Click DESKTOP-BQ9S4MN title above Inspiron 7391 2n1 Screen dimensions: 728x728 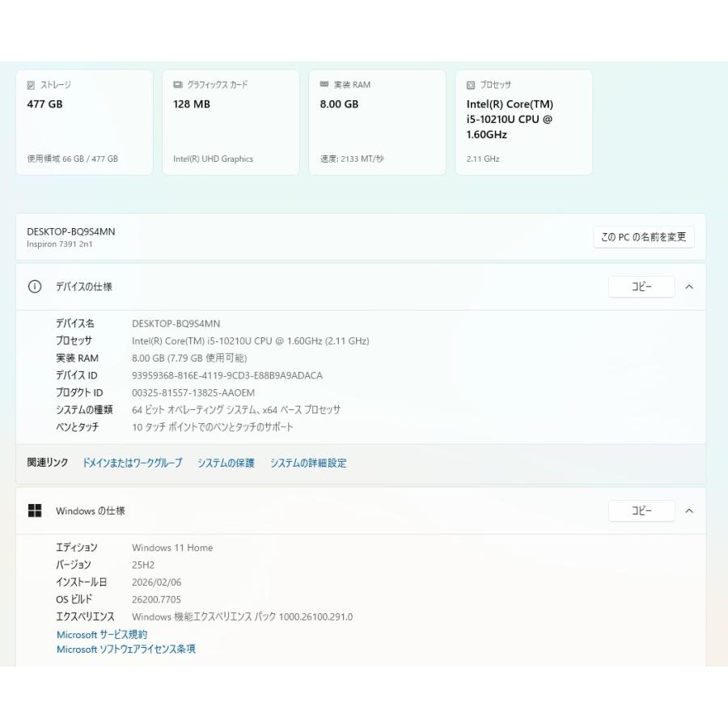71,231
